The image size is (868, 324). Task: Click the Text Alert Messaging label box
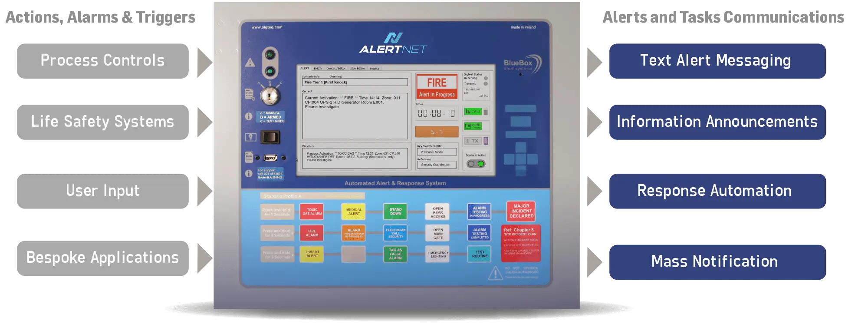(x=716, y=61)
